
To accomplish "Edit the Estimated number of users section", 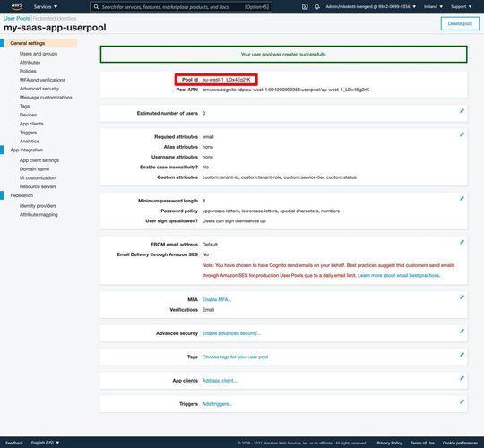I will pos(462,111).
